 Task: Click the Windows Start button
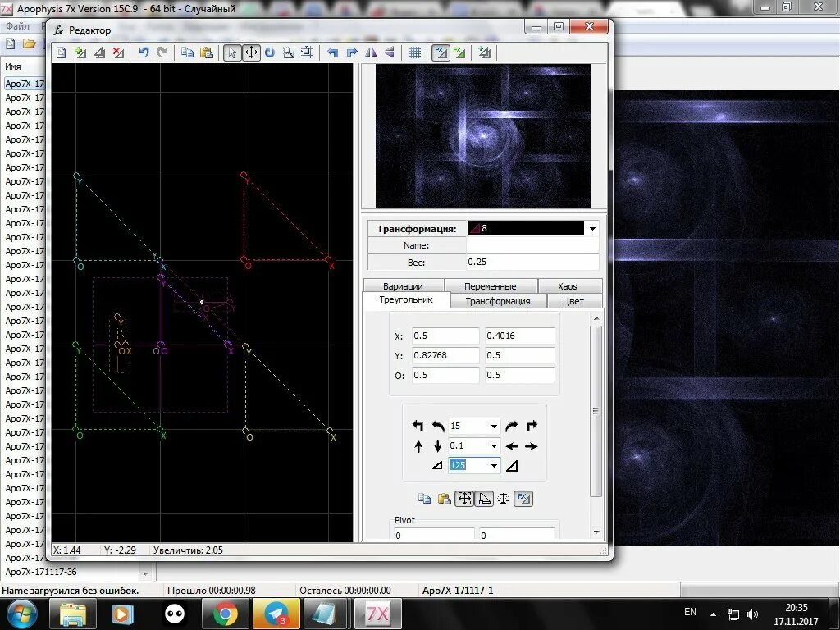(21, 614)
